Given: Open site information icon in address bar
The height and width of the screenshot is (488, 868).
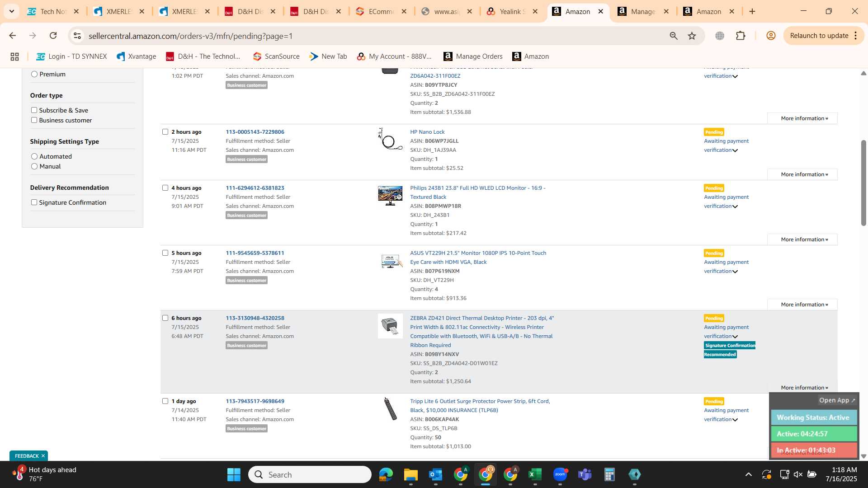Looking at the screenshot, I should (77, 36).
